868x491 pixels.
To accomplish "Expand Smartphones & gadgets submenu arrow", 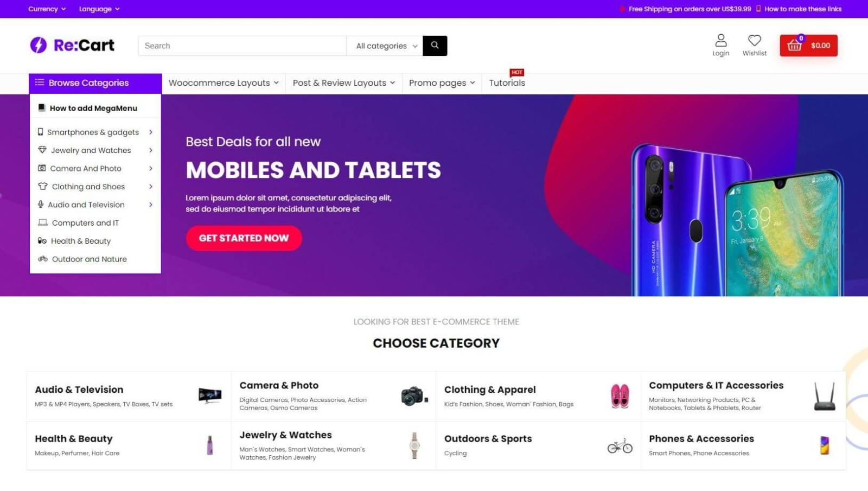I will pos(151,132).
